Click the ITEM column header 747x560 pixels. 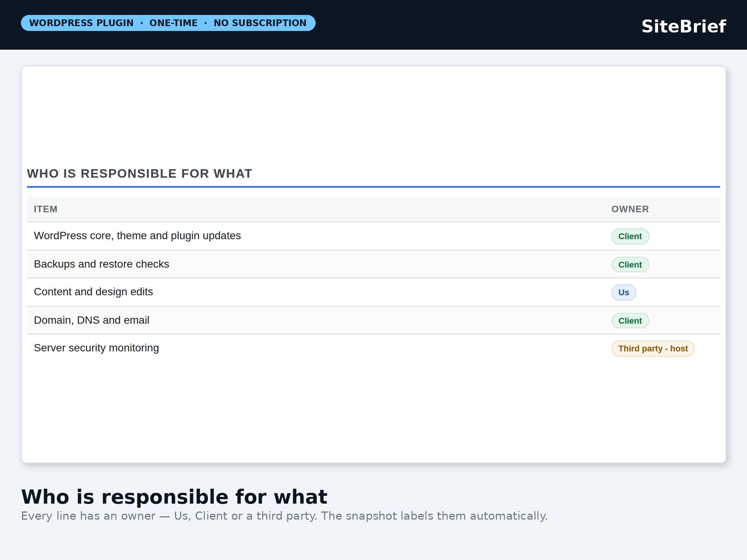point(46,209)
